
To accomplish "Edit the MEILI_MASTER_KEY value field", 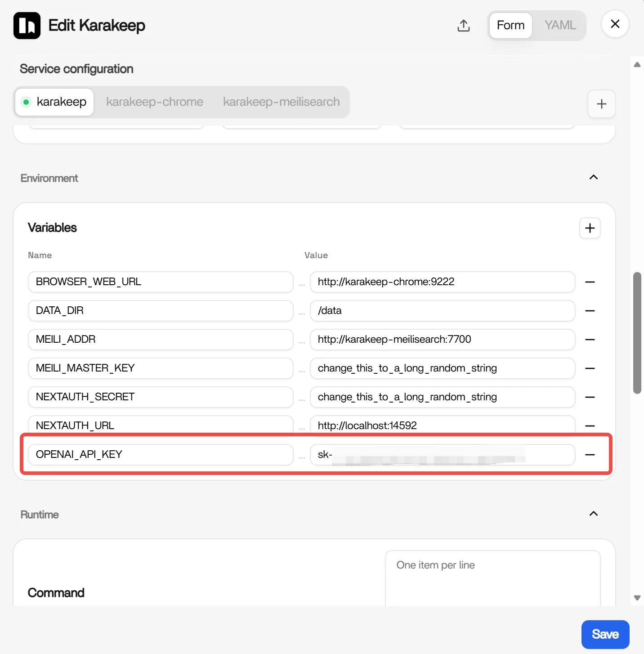I will tap(443, 368).
